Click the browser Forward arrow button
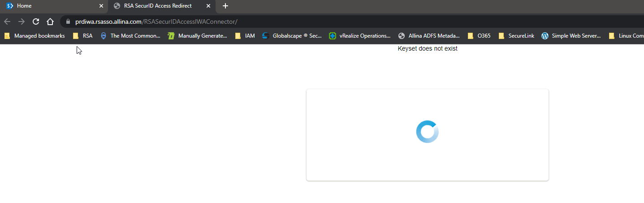Image resolution: width=644 pixels, height=203 pixels. [x=22, y=22]
